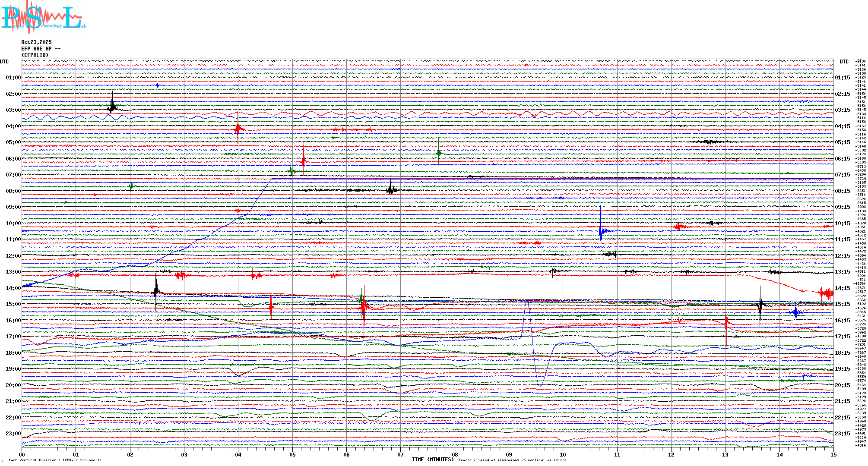Screen dimensions: 868x466
Task: Click the red burst at far right 14:15
Action: 826,293
